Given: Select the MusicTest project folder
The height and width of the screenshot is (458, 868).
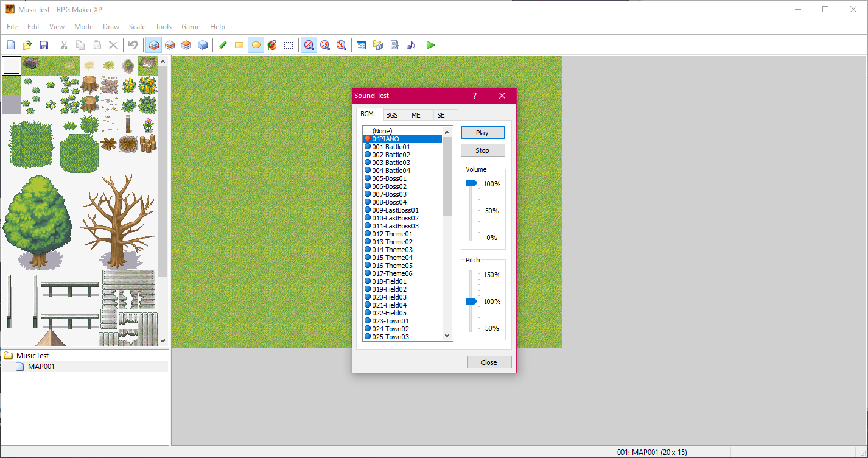Looking at the screenshot, I should (32, 356).
